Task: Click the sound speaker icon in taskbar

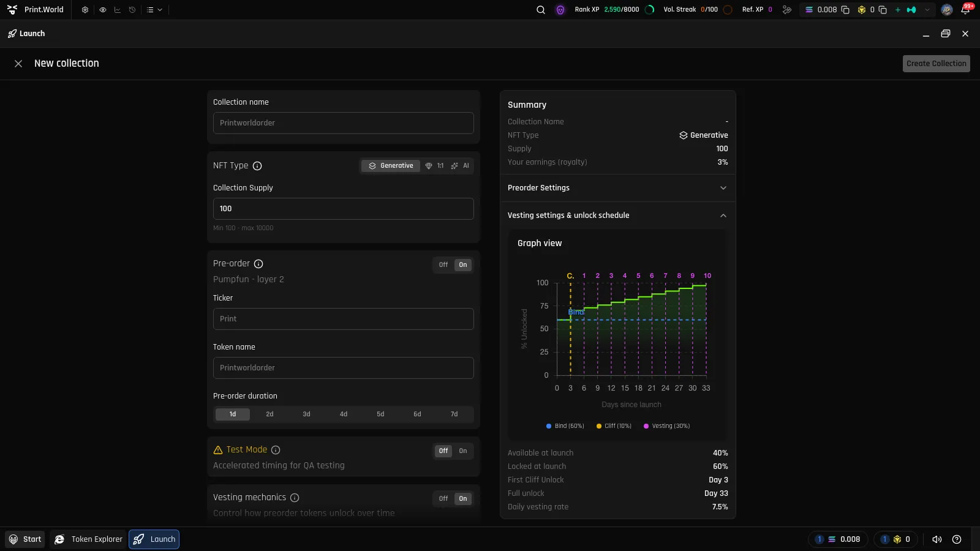Action: coord(937,539)
